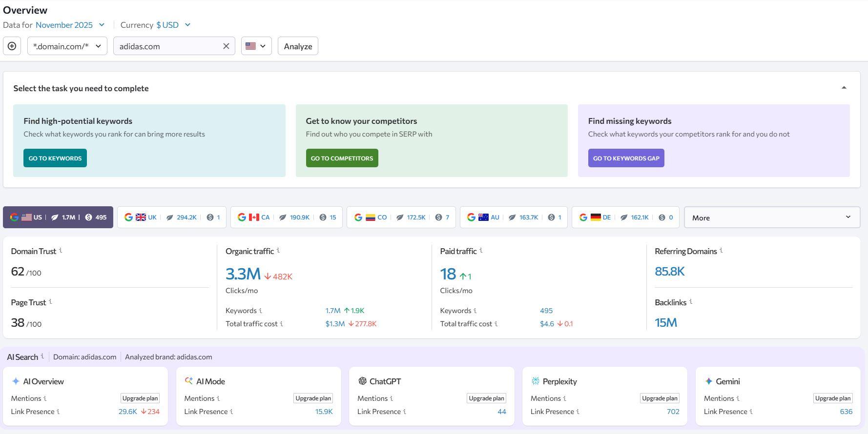Image resolution: width=868 pixels, height=434 pixels.
Task: Click GO TO KEYWORDS GAP button
Action: click(626, 158)
